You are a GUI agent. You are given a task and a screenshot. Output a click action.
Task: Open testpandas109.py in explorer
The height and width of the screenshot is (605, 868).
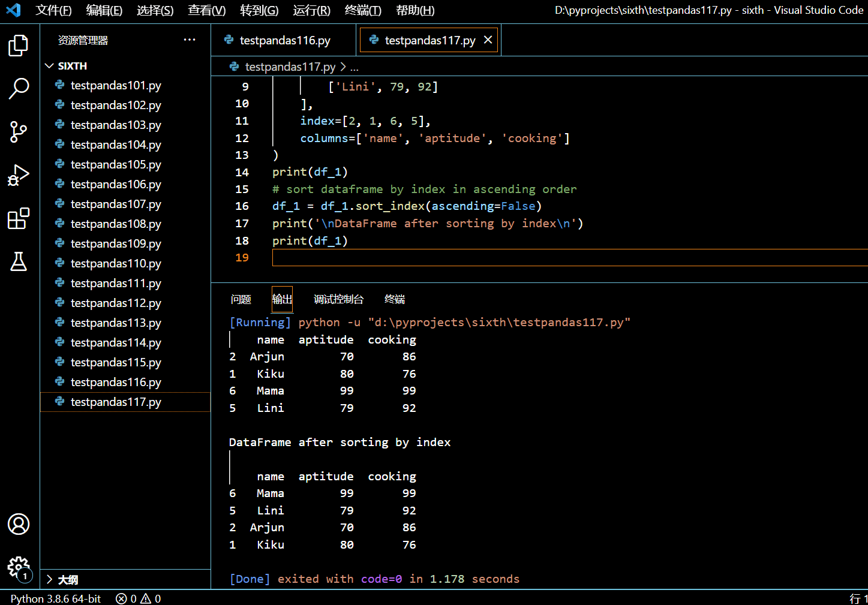[125, 243]
